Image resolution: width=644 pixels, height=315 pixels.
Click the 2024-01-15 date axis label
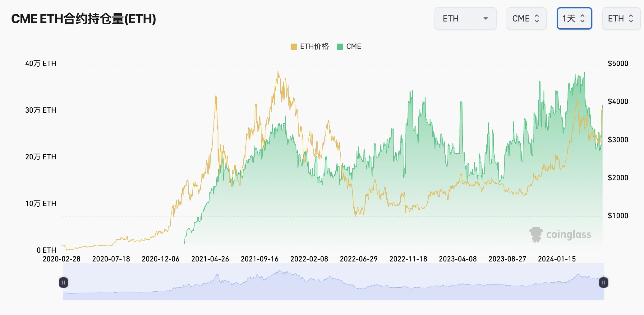(557, 259)
